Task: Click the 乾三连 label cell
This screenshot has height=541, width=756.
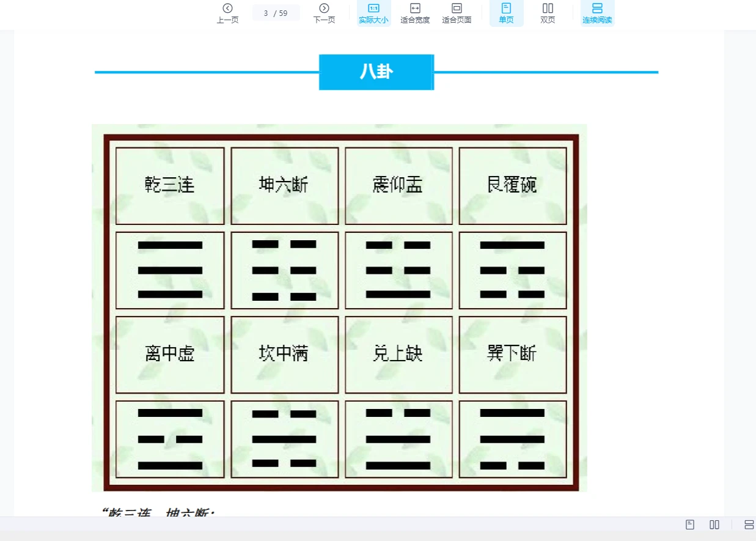Action: [170, 185]
